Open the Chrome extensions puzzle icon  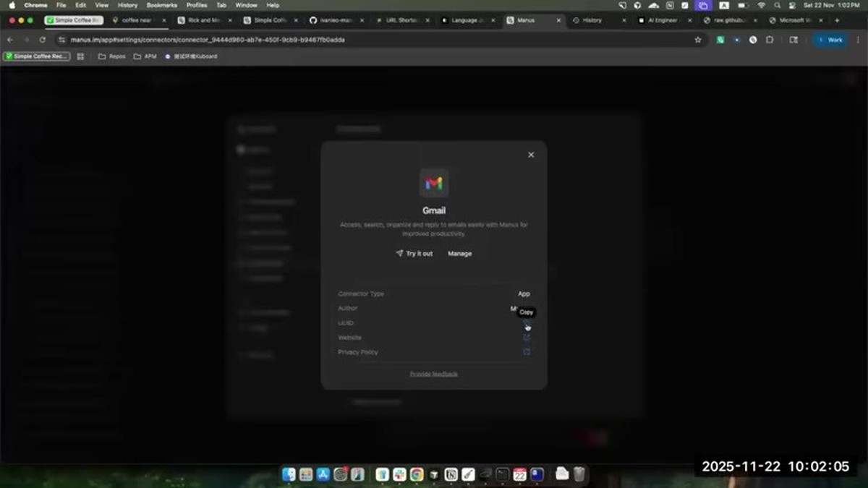(770, 40)
